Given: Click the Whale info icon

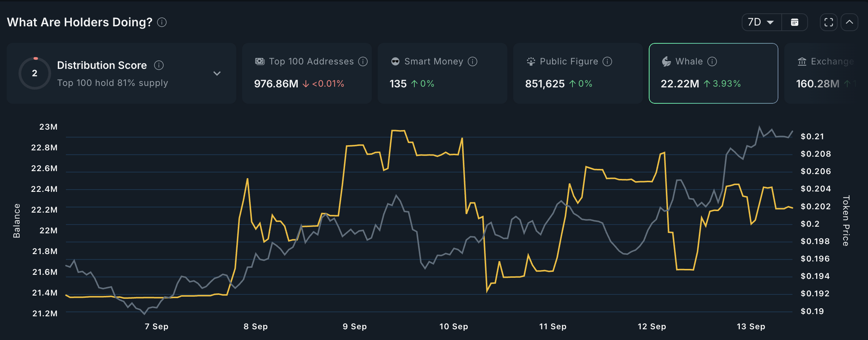Looking at the screenshot, I should point(712,61).
